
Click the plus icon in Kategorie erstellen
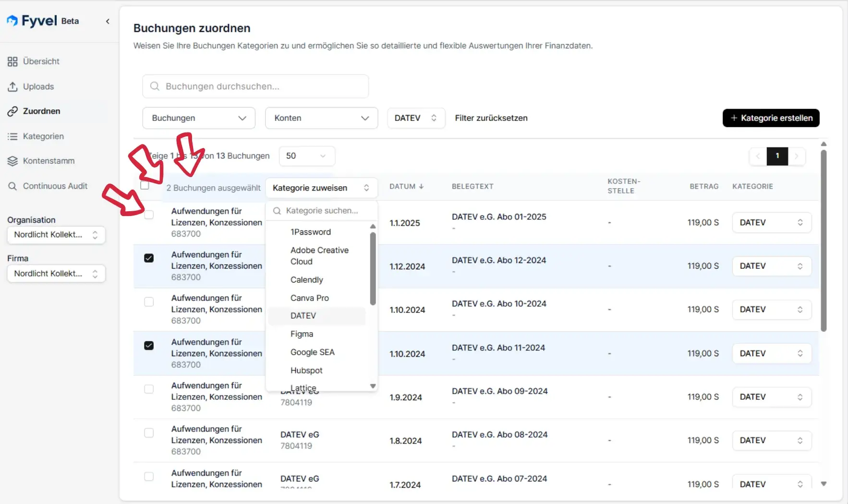[x=734, y=118]
